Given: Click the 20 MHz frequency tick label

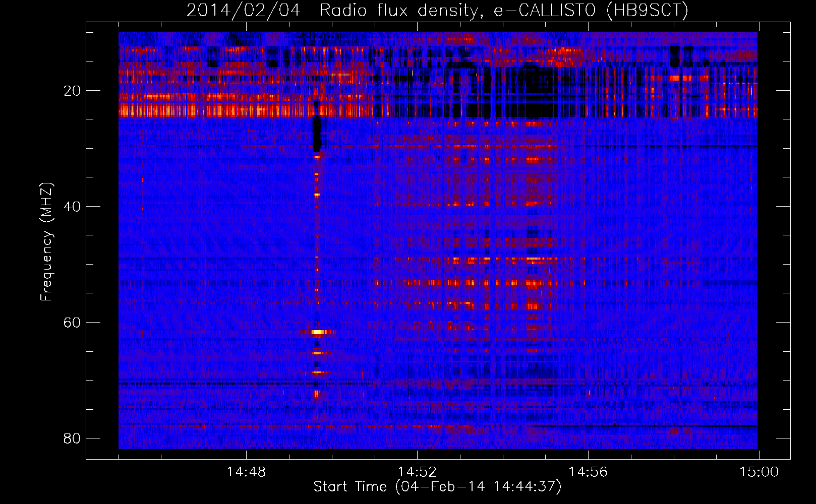Looking at the screenshot, I should pyautogui.click(x=72, y=91).
